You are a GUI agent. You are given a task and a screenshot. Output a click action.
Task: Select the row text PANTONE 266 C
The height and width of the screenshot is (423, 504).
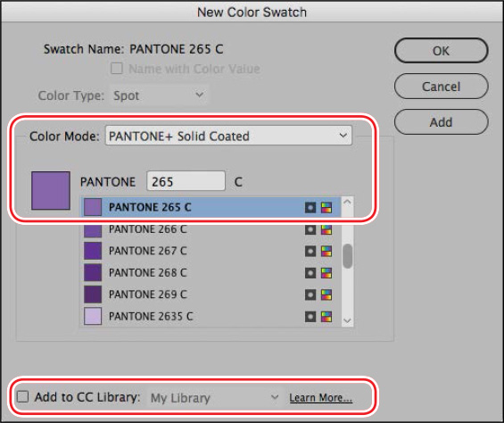tap(148, 229)
